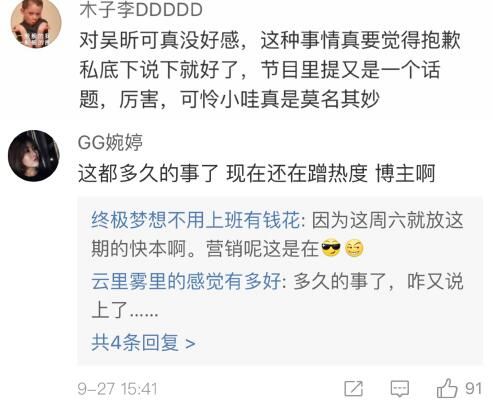Tap username GG婉婷

point(110,142)
